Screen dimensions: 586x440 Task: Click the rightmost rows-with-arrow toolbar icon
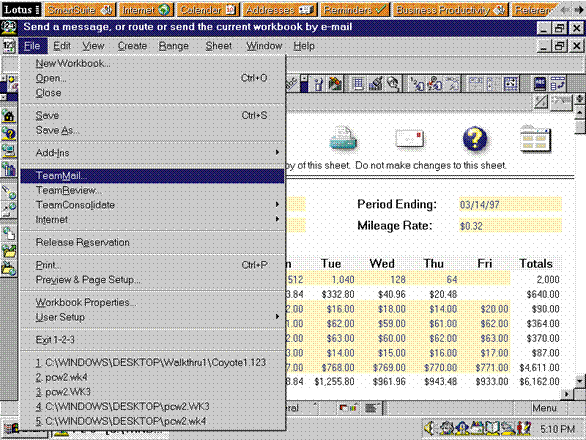(558, 84)
